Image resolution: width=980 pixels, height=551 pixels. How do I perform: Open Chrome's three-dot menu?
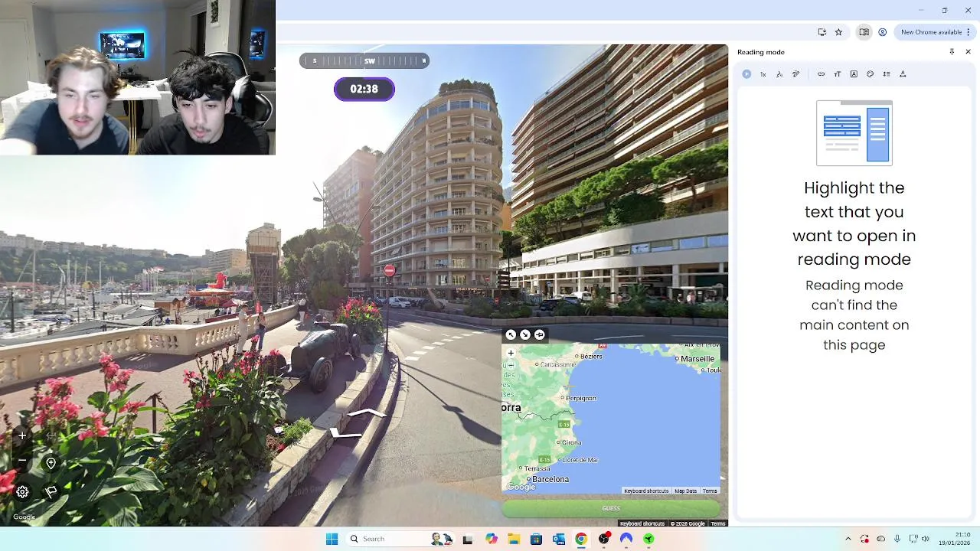pos(969,32)
